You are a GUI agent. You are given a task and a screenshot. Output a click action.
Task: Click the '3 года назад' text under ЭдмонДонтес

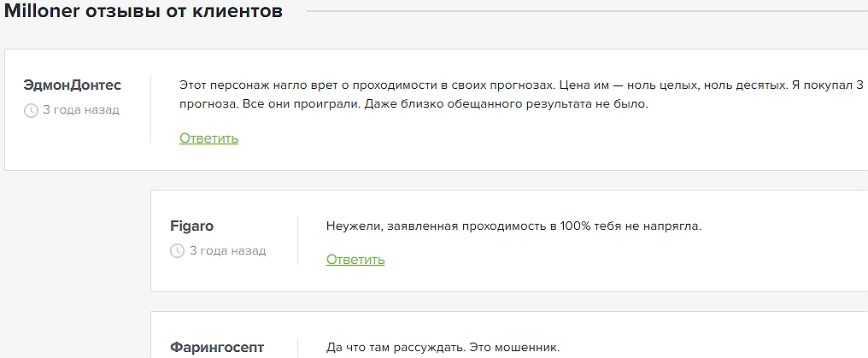[x=81, y=110]
